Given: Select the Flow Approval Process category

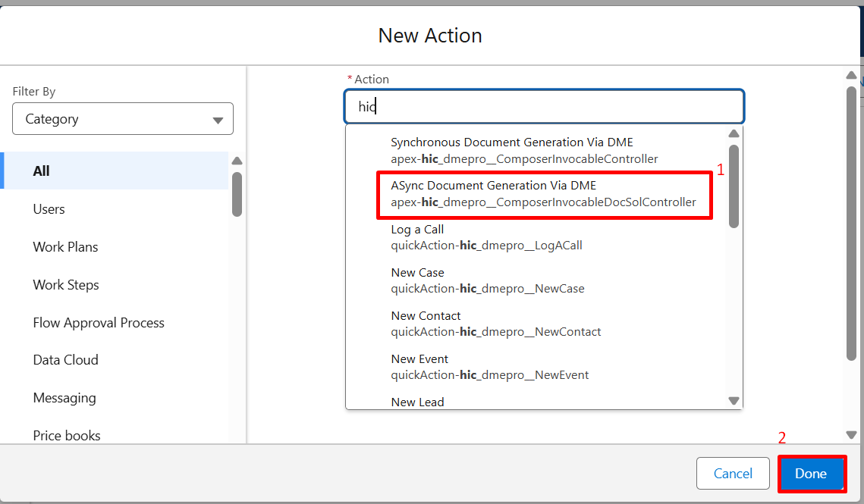Looking at the screenshot, I should point(115,322).
